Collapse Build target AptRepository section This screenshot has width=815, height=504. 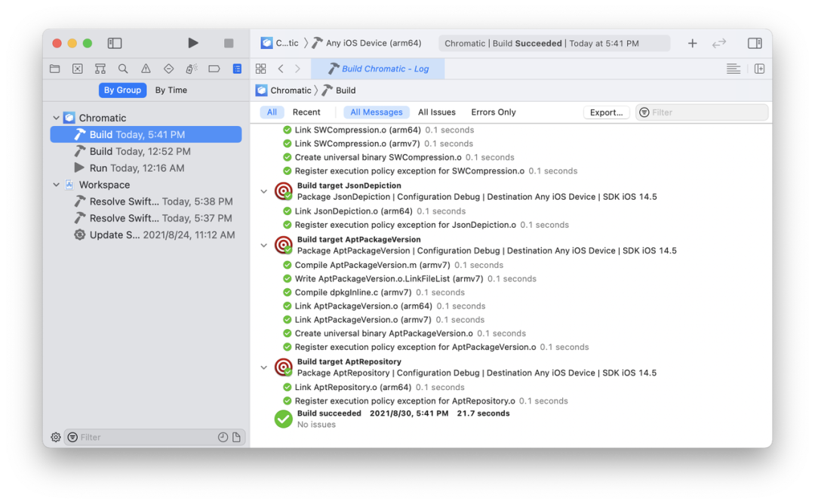(264, 368)
